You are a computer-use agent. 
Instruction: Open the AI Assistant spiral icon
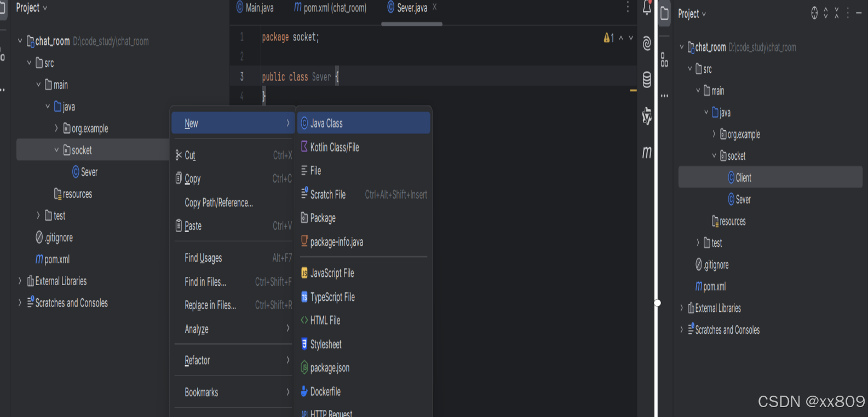pos(647,44)
